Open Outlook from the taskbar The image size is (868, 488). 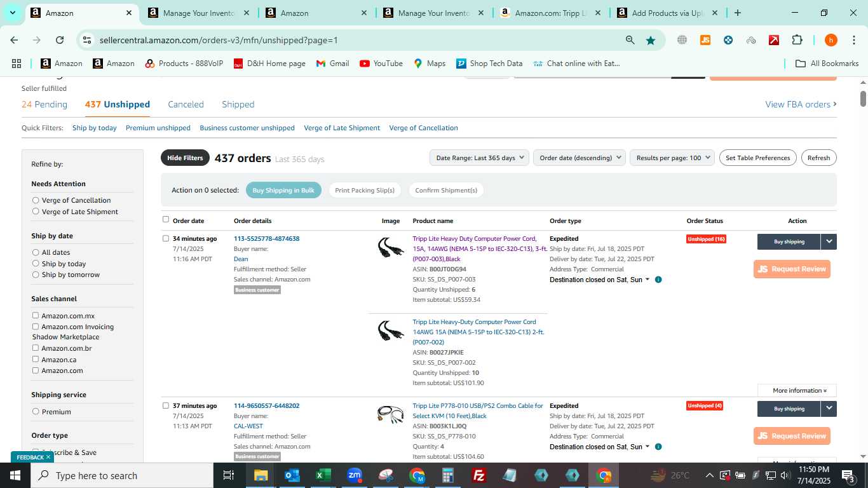pos(292,475)
